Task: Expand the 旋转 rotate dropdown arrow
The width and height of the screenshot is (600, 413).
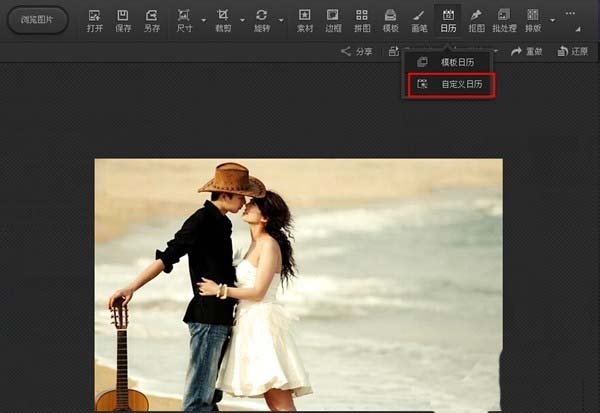Action: (x=281, y=20)
